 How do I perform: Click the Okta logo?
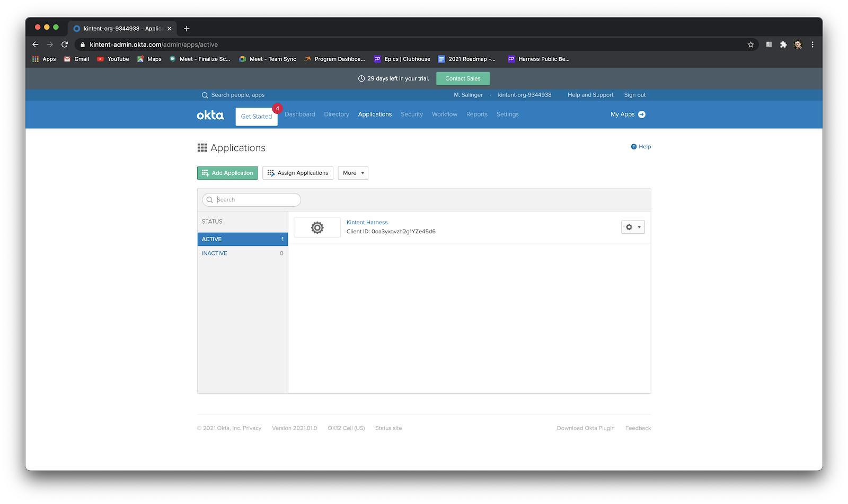click(210, 115)
